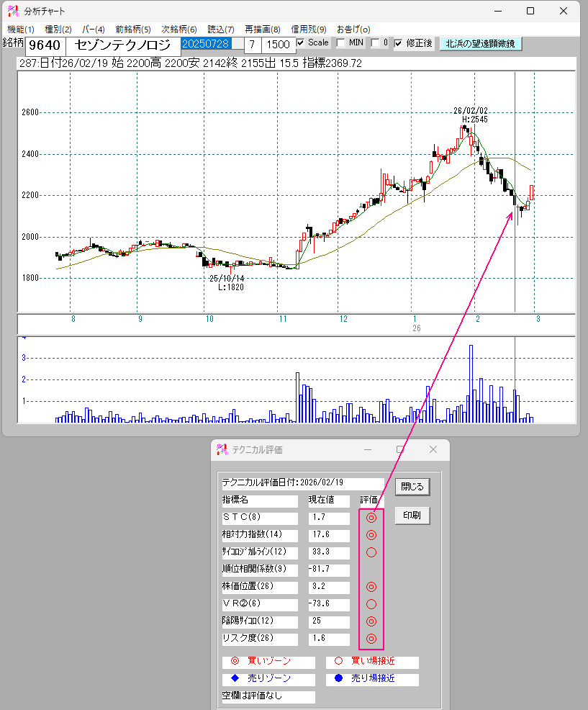Image resolution: width=588 pixels, height=710 pixels.
Task: Click the 相対力指数(14) evaluation double-circle icon
Action: (371, 535)
